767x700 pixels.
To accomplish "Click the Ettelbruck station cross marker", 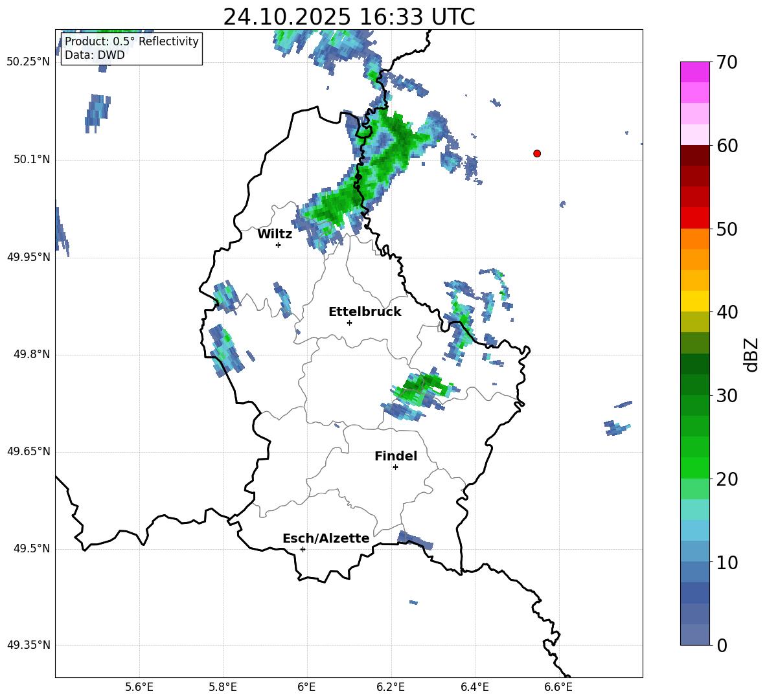I will point(349,322).
